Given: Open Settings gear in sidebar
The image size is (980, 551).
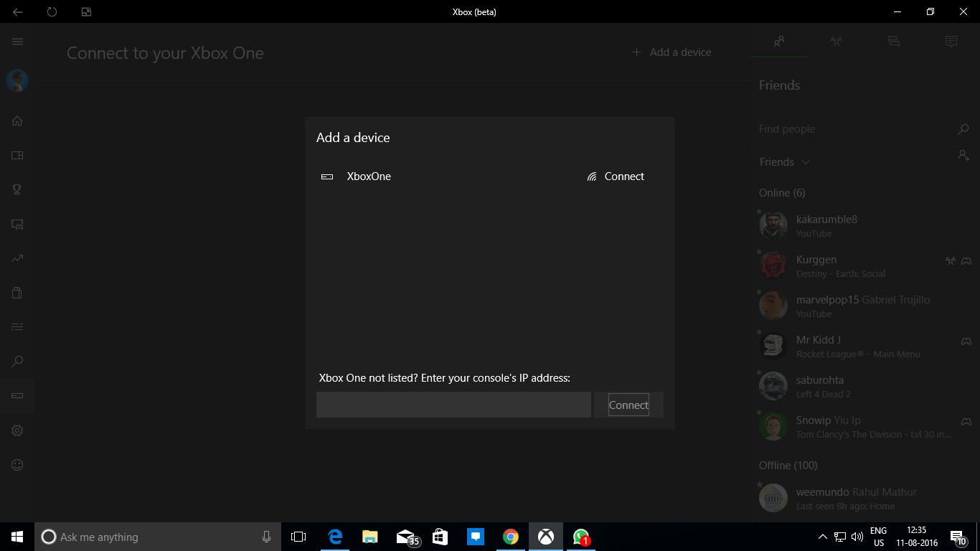Looking at the screenshot, I should click(x=17, y=430).
